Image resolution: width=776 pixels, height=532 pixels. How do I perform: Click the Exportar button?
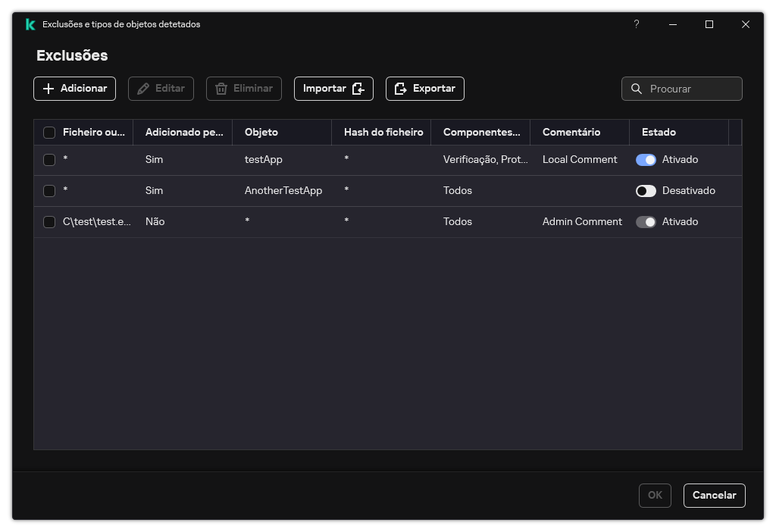coord(424,89)
